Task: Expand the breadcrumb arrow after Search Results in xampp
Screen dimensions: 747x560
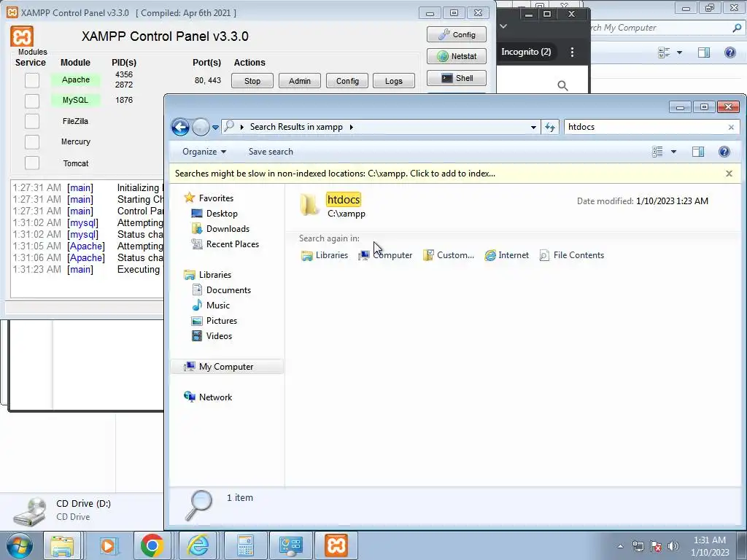Action: 352,127
